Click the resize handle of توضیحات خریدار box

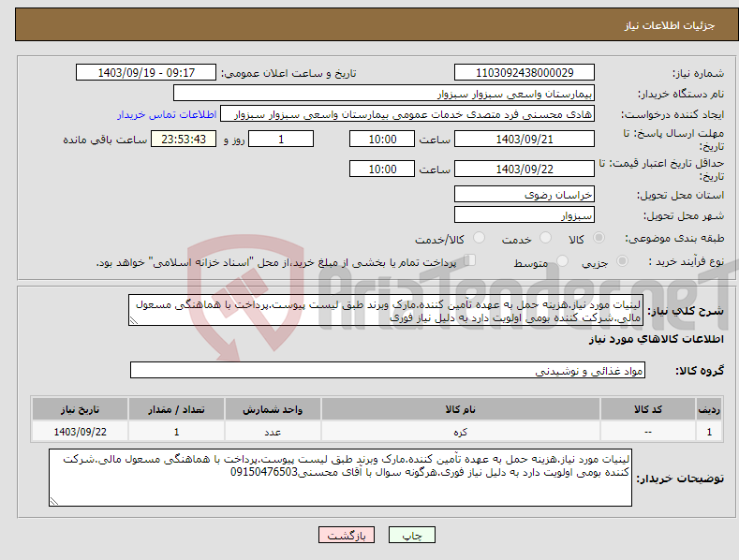(54, 502)
